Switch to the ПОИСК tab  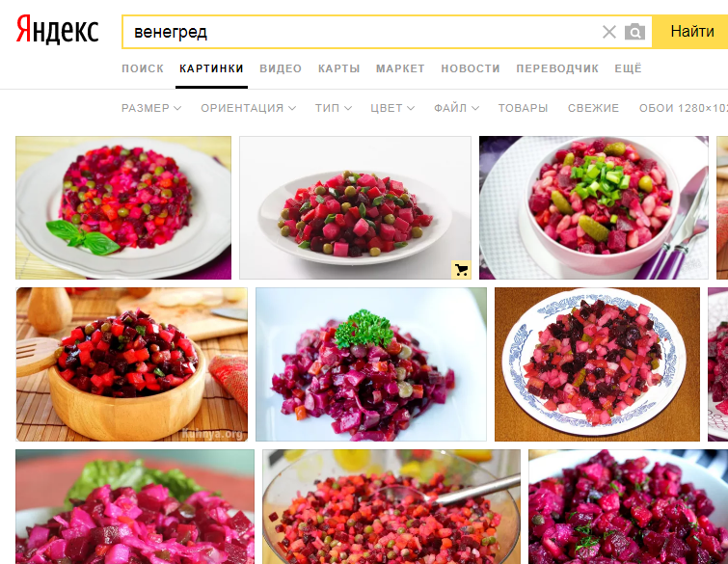point(143,68)
